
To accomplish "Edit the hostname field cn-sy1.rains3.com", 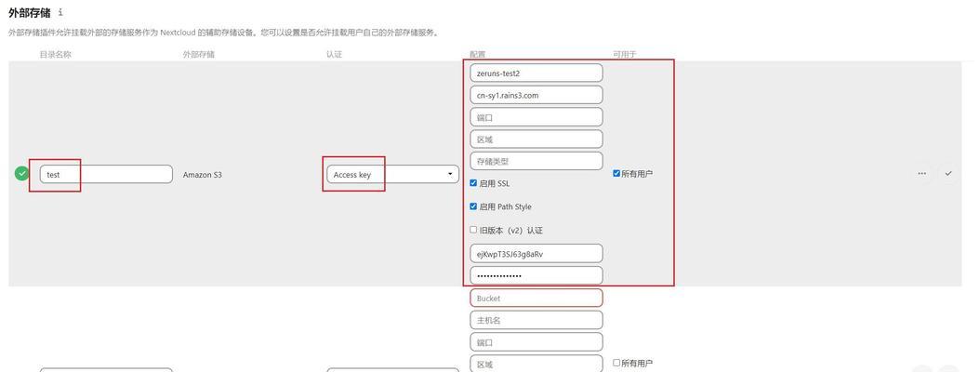I will 536,95.
